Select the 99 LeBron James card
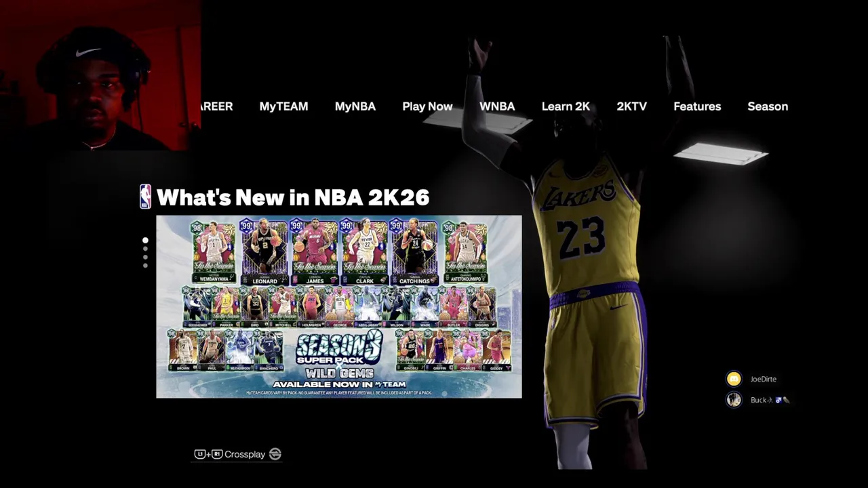Screen dimensions: 868x488 [314, 251]
